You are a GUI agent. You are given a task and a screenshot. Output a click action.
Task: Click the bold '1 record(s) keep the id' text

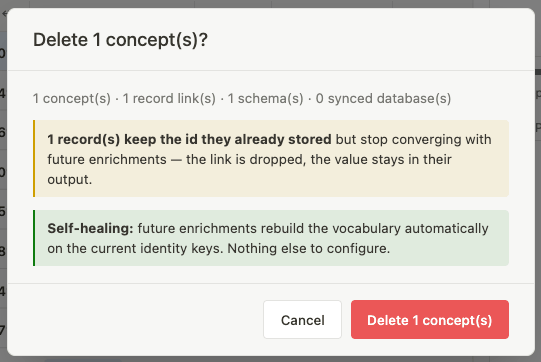(x=122, y=139)
